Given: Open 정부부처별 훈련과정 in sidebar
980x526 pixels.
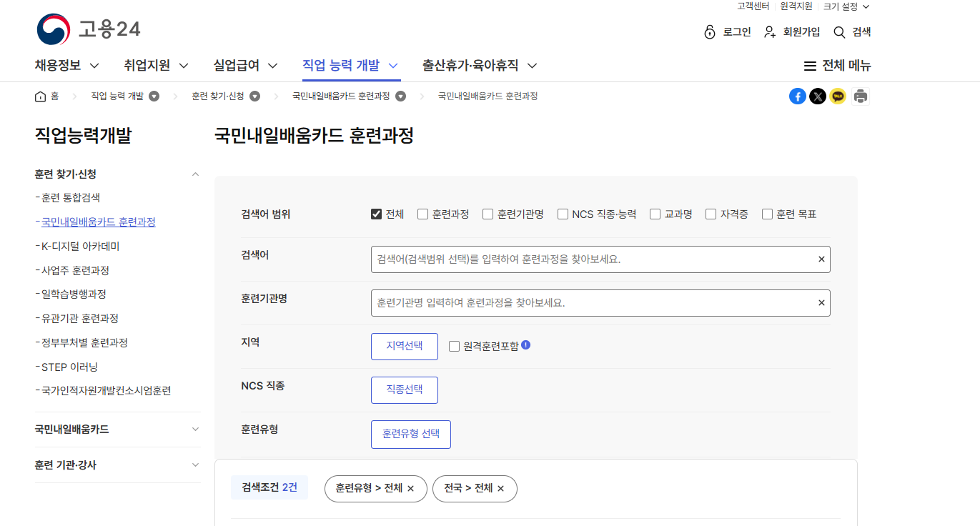Looking at the screenshot, I should (x=84, y=343).
